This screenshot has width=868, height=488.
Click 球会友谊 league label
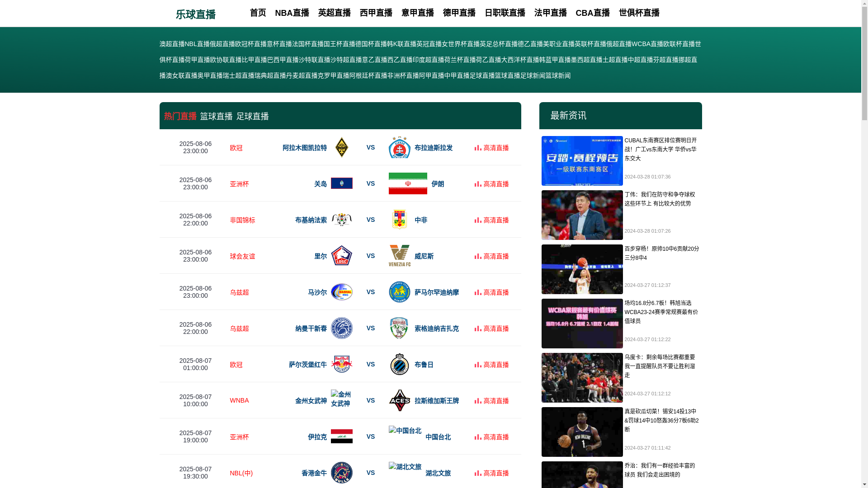(242, 256)
